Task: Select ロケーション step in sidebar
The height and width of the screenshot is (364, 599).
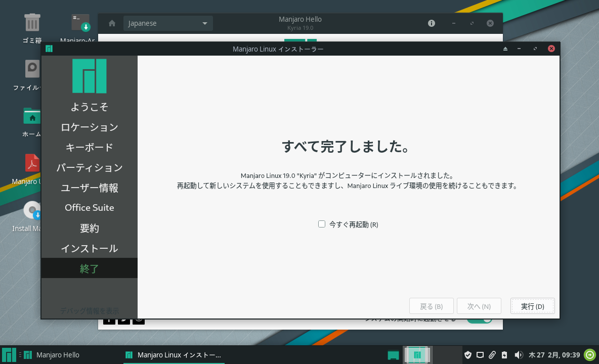Action: 90,127
